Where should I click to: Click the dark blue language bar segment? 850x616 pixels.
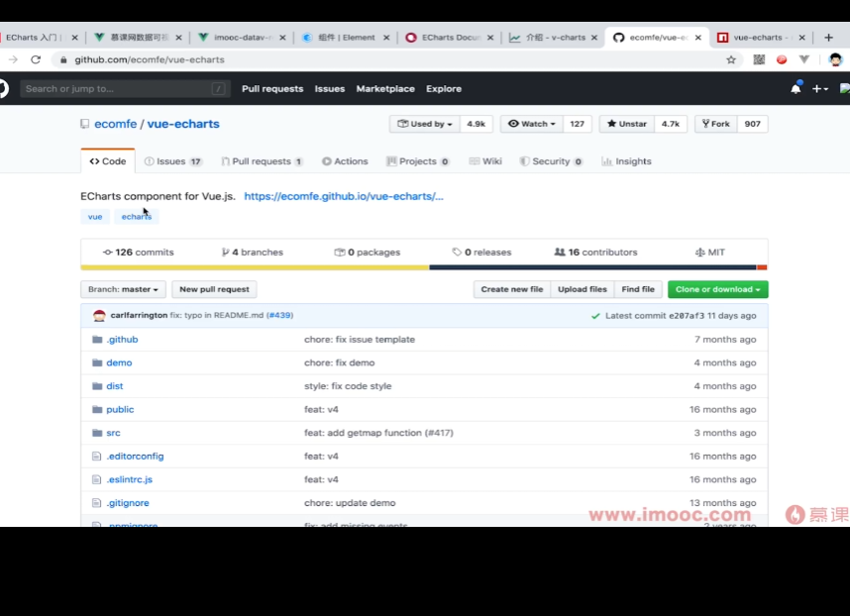coord(592,267)
